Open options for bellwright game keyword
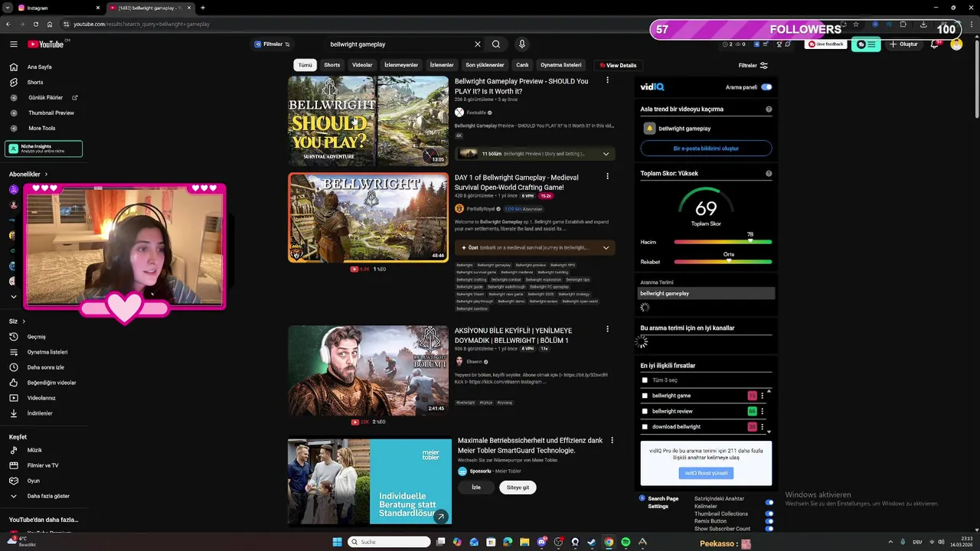The height and width of the screenshot is (551, 980). [762, 396]
